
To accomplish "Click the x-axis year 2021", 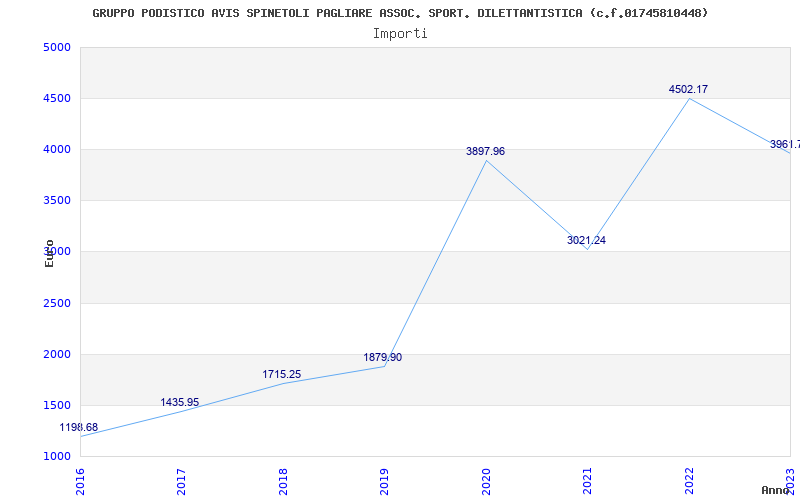I will (587, 482).
